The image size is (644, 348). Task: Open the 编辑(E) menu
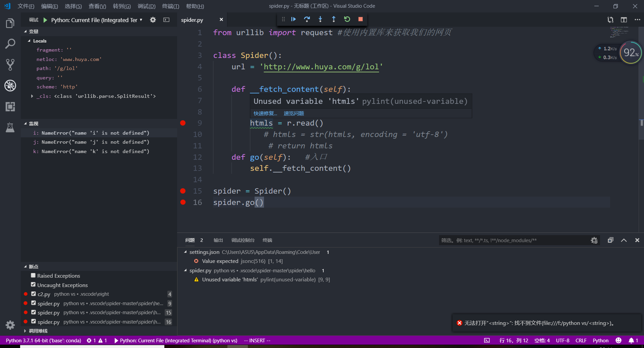coord(50,6)
